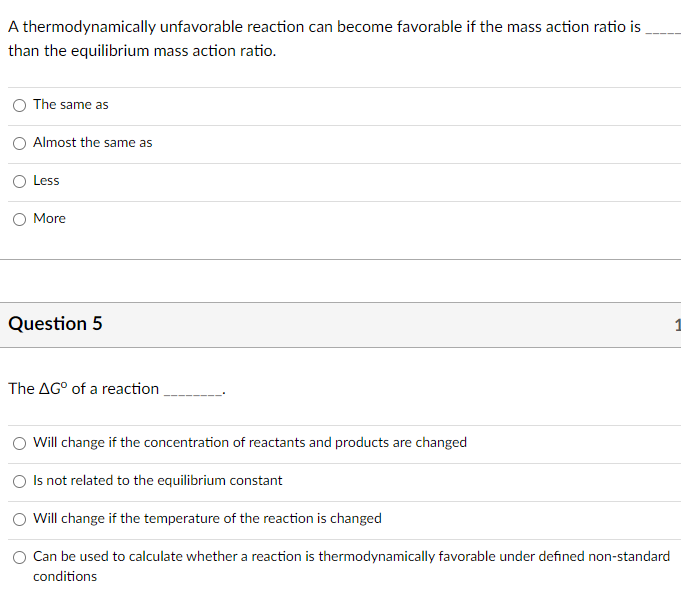Select the 'Almost the same as' radio button
Image resolution: width=681 pixels, height=593 pixels.
[x=19, y=143]
